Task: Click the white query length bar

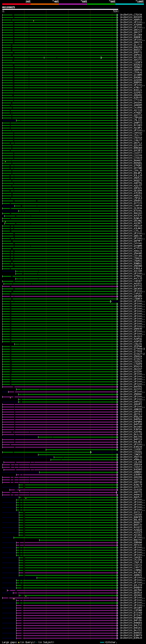Action: tap(60, 9)
